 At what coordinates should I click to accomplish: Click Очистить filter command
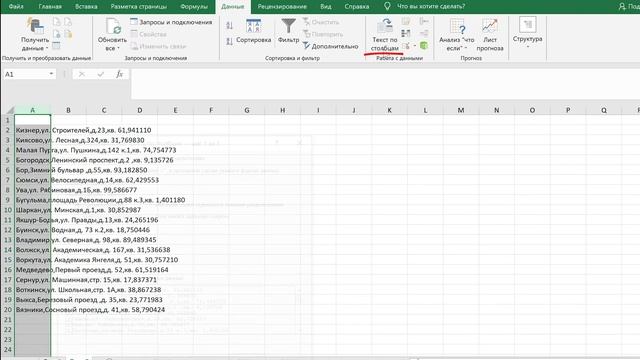(321, 22)
